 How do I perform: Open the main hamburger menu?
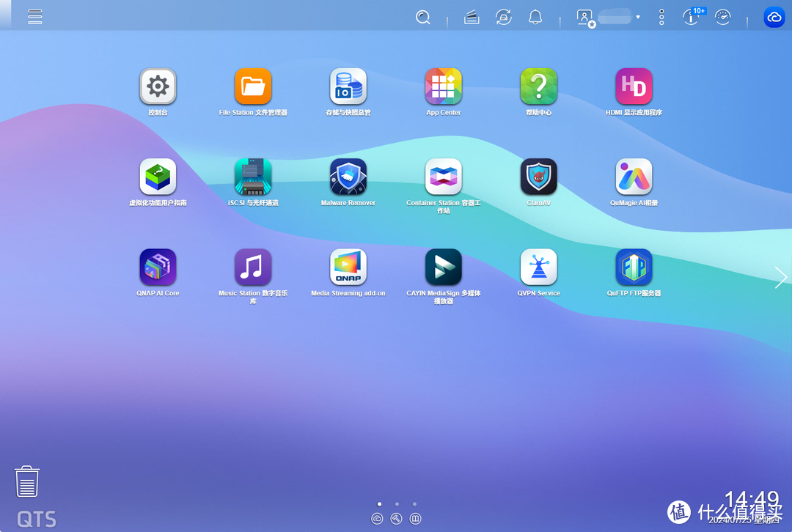click(x=35, y=17)
